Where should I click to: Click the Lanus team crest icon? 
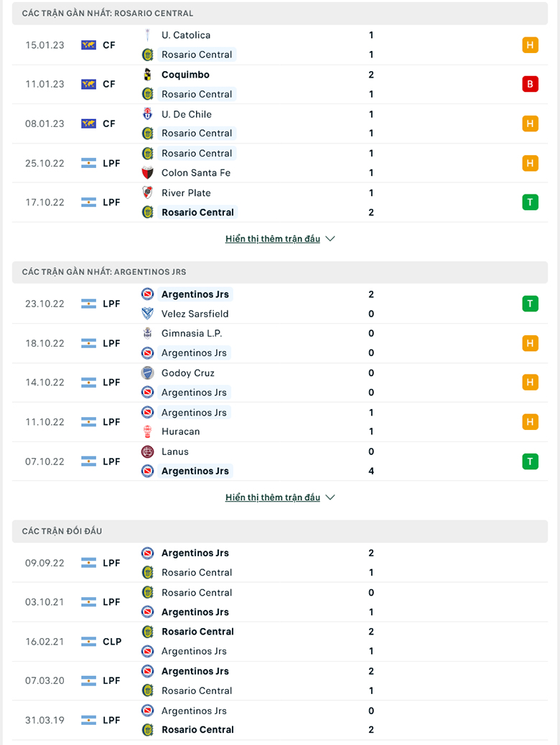click(x=148, y=451)
